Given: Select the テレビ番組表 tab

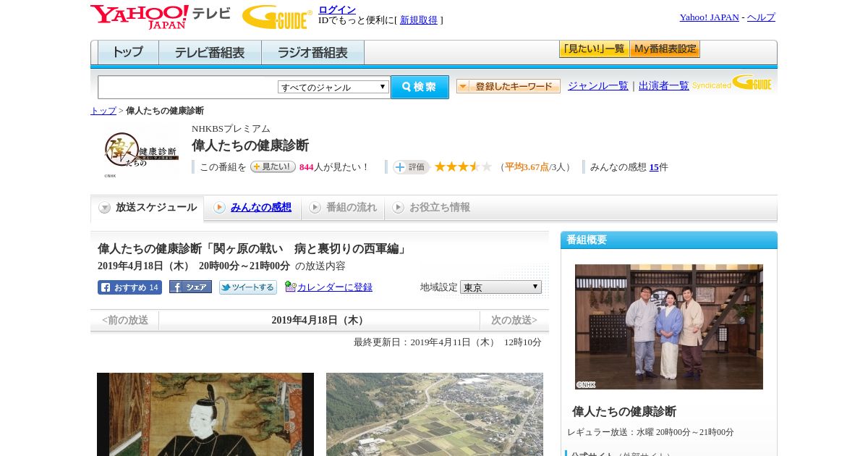Looking at the screenshot, I should [x=210, y=53].
